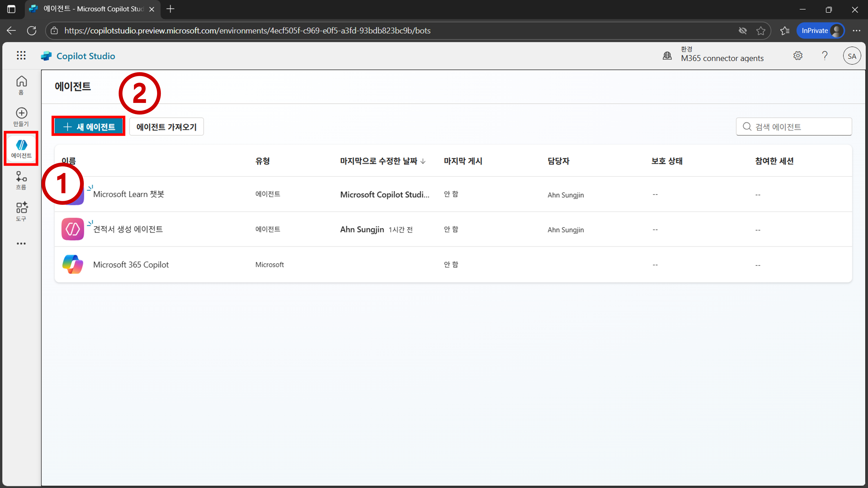Expand the sidebar more options ellipsis
868x488 pixels.
coord(21,243)
